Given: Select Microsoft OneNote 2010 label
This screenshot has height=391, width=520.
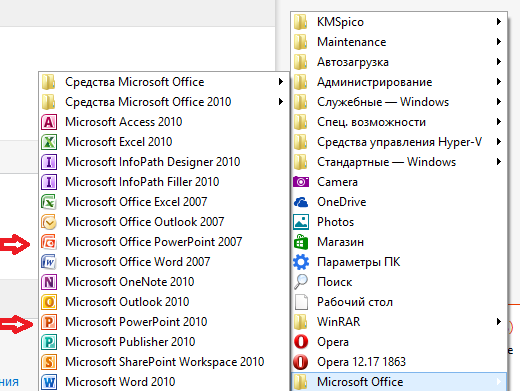Looking at the screenshot, I should [x=130, y=282].
